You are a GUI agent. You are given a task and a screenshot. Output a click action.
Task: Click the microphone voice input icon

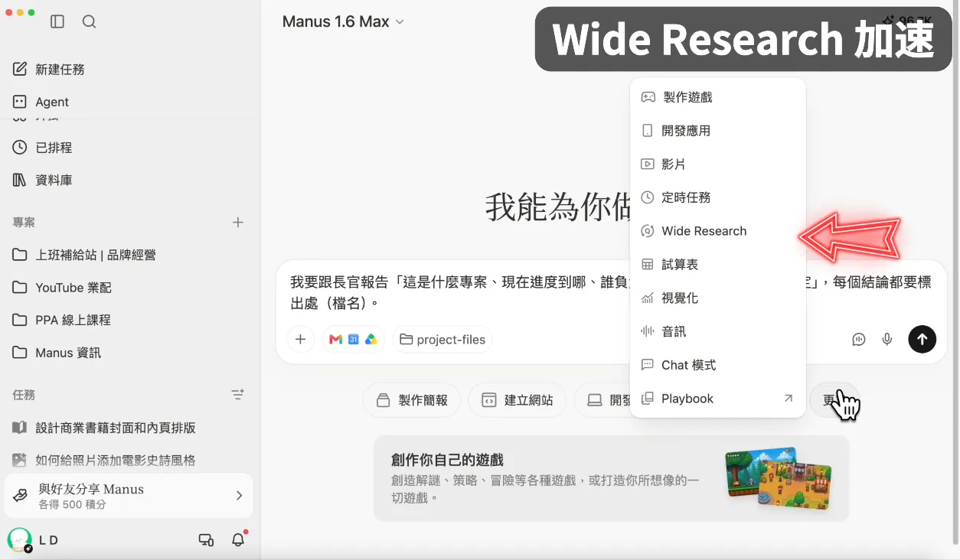tap(887, 340)
